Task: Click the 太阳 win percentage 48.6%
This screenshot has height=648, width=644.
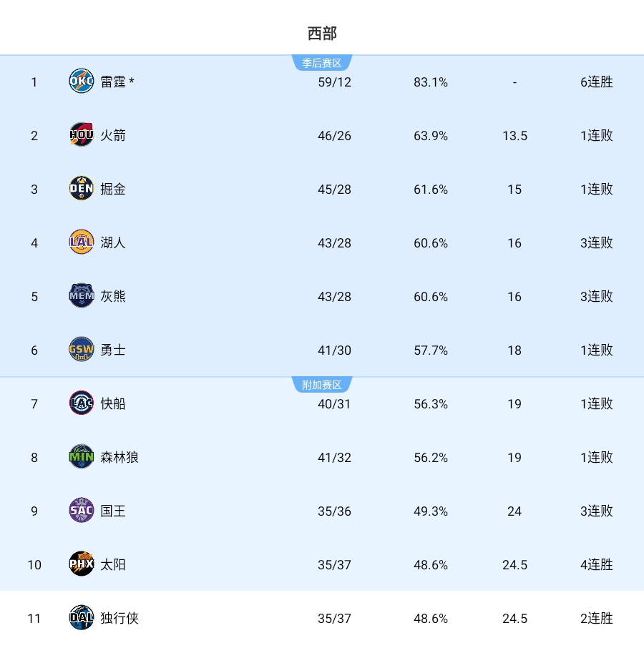Action: pyautogui.click(x=431, y=564)
